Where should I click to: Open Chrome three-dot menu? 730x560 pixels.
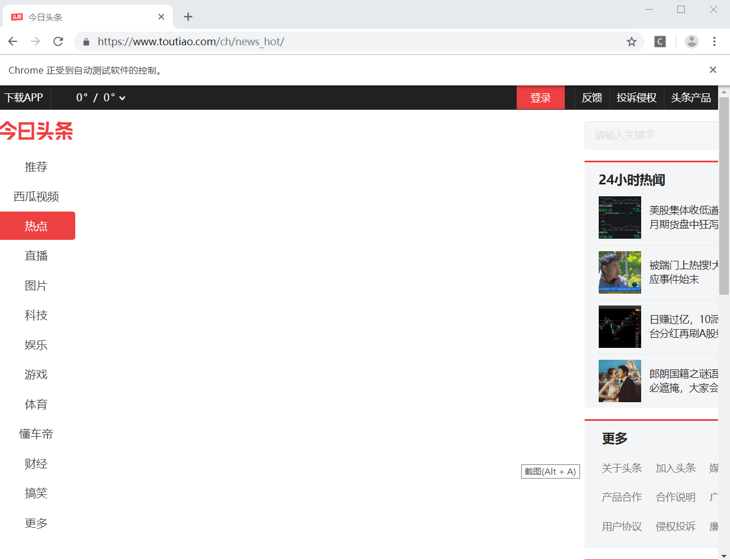[714, 41]
